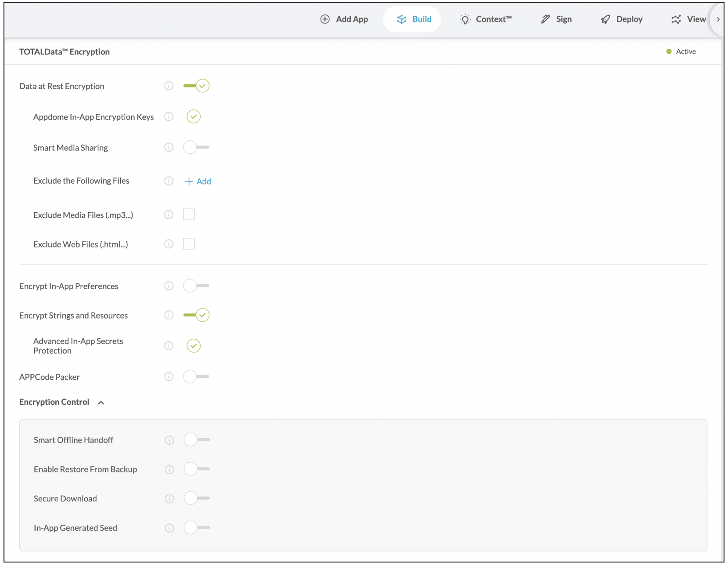Click Add to exclude specific files
This screenshot has width=728, height=566.
(x=198, y=181)
